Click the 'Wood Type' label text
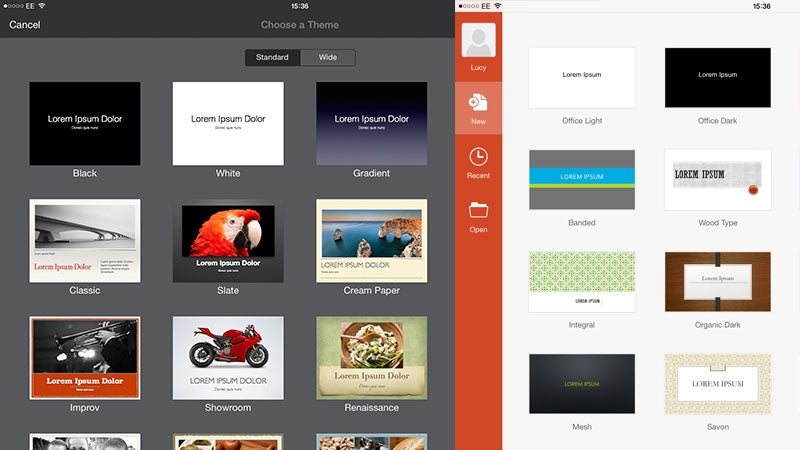 (x=718, y=223)
